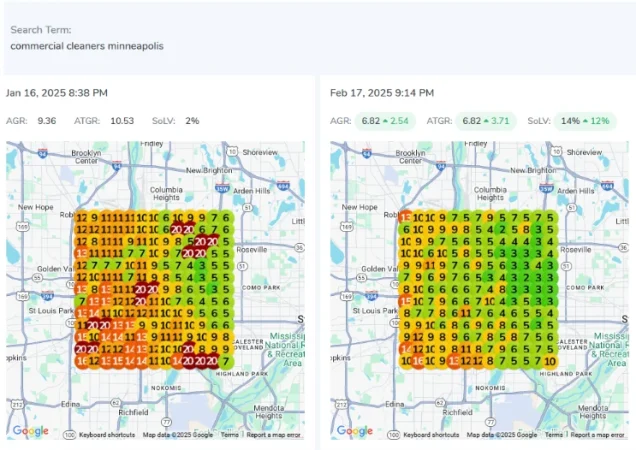Select bottom-left pin 16 on Jan 16 map
636x450 pixels.
tap(83, 361)
